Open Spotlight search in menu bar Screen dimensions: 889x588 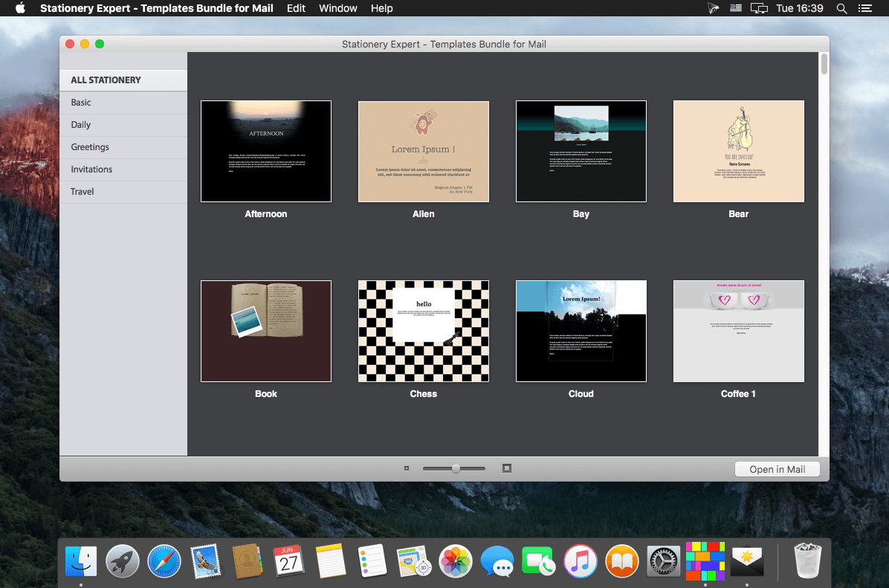pyautogui.click(x=842, y=8)
